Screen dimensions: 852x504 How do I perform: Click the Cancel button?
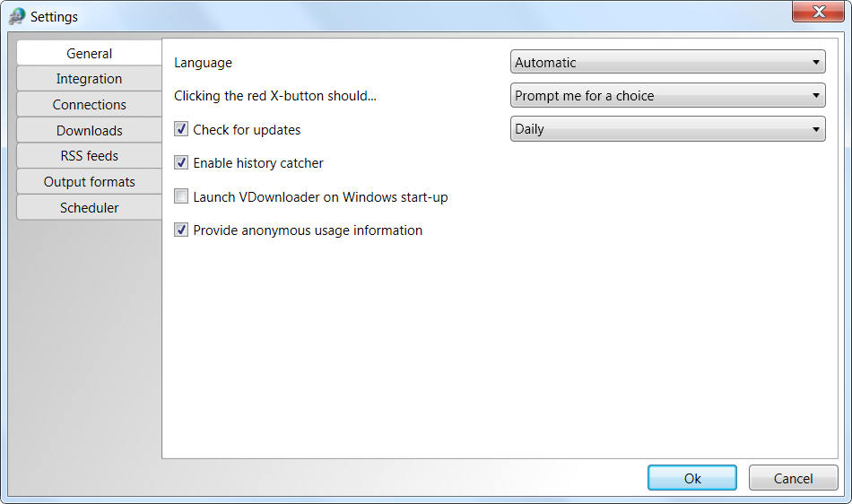click(794, 478)
